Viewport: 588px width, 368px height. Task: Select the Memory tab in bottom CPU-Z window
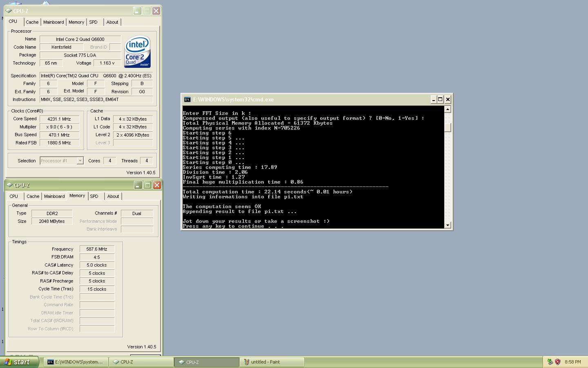77,195
